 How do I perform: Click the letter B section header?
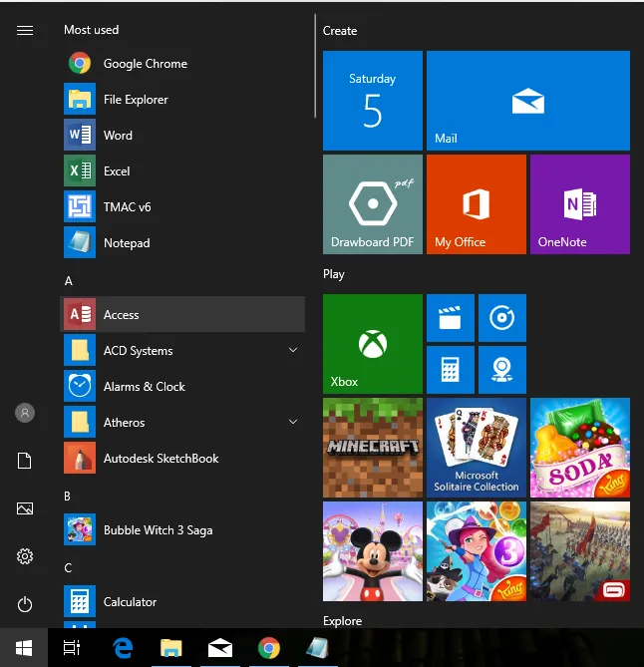[x=67, y=496]
